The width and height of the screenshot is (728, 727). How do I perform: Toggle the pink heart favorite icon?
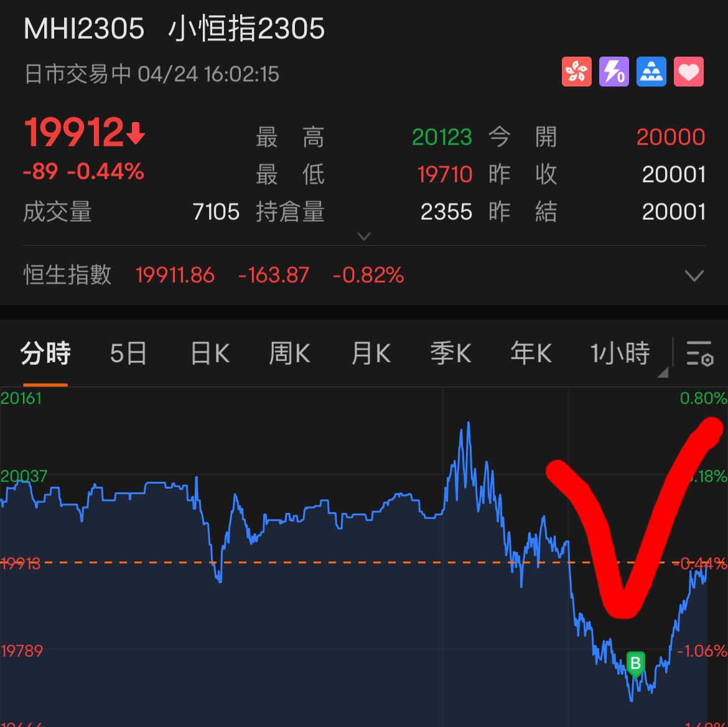(688, 72)
